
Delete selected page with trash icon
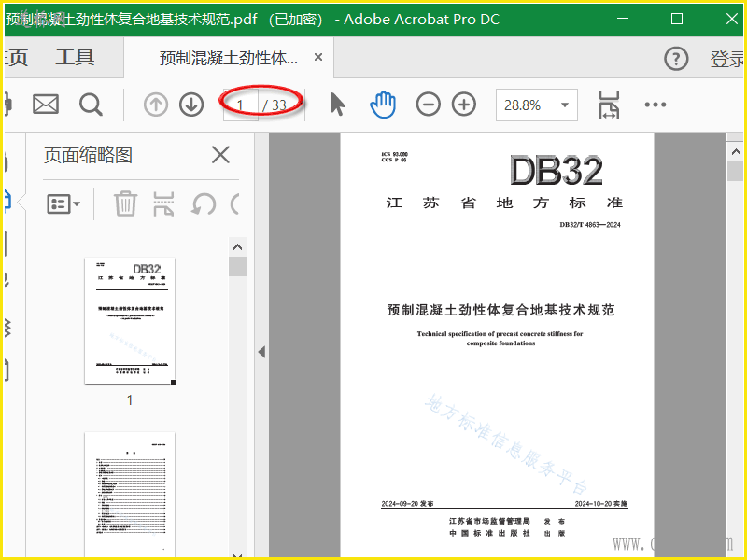125,203
